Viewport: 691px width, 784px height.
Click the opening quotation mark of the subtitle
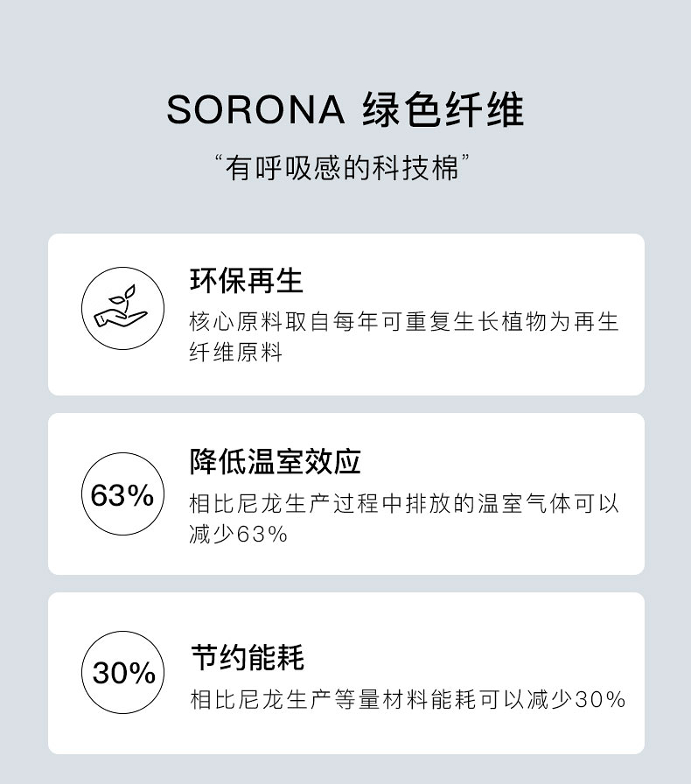pyautogui.click(x=218, y=159)
